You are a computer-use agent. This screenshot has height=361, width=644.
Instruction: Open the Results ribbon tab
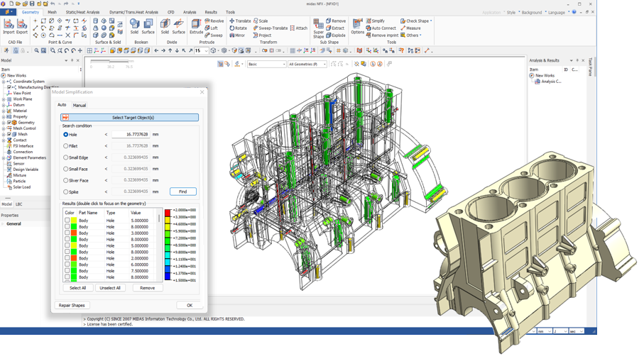pos(211,12)
